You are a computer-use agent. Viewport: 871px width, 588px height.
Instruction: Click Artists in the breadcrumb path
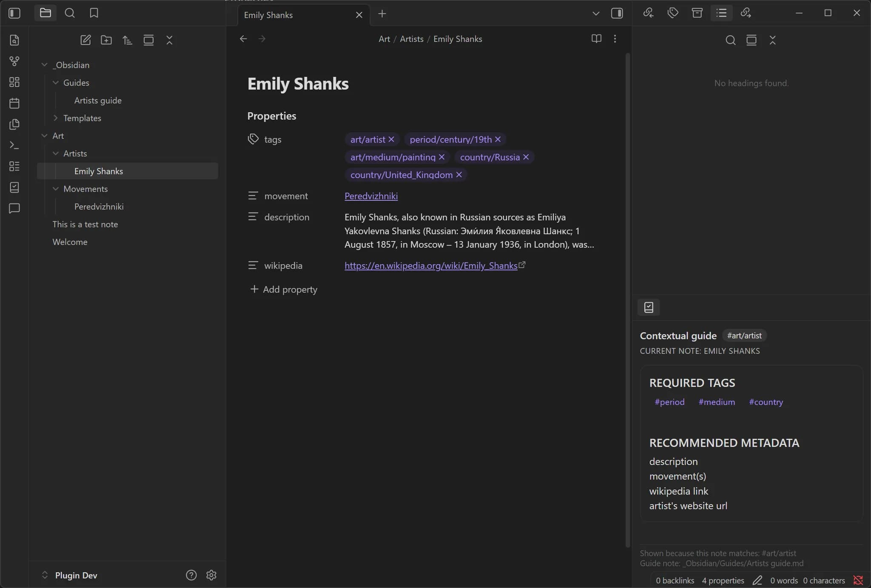pos(412,39)
